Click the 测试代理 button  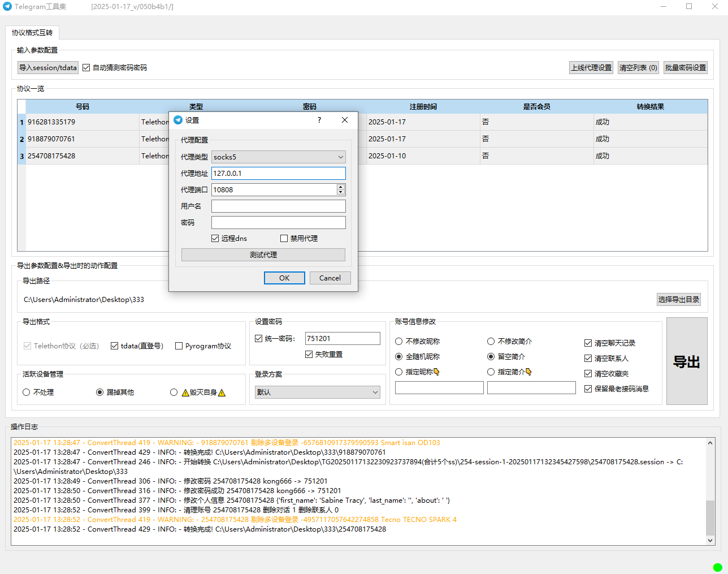pyautogui.click(x=263, y=255)
